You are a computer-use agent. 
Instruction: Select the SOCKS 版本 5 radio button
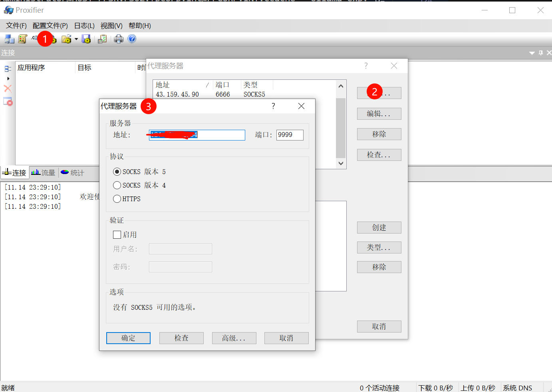(x=117, y=172)
